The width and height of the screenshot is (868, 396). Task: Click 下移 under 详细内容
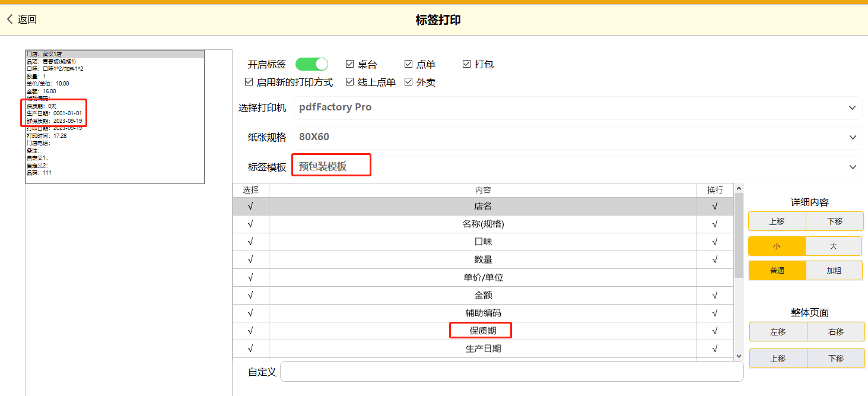pos(834,221)
